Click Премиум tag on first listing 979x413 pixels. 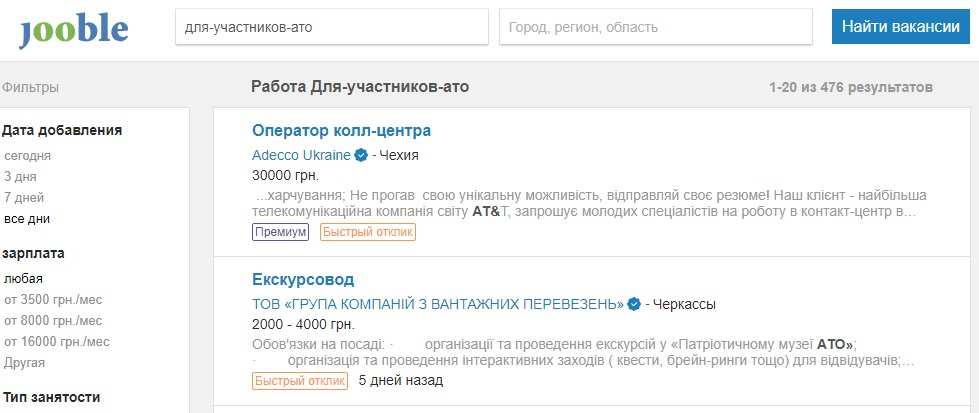pyautogui.click(x=280, y=232)
